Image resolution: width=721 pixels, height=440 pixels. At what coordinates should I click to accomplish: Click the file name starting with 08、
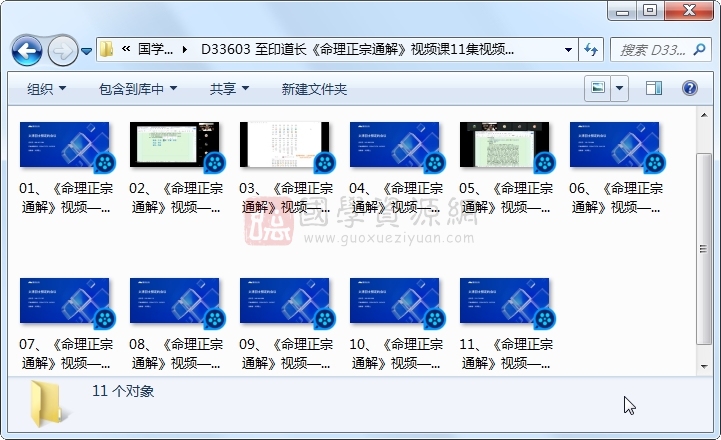coord(176,354)
